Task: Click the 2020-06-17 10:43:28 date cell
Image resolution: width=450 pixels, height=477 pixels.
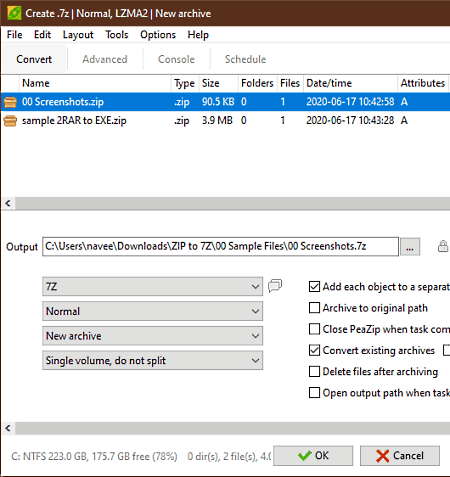Action: [x=350, y=120]
